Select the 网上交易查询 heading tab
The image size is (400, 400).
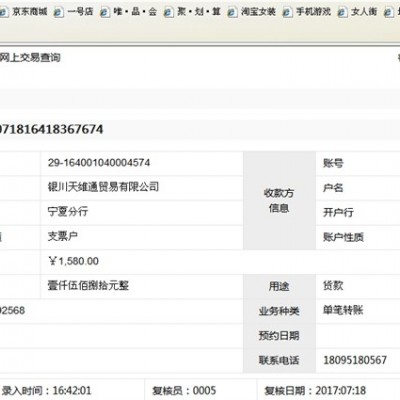(30, 58)
